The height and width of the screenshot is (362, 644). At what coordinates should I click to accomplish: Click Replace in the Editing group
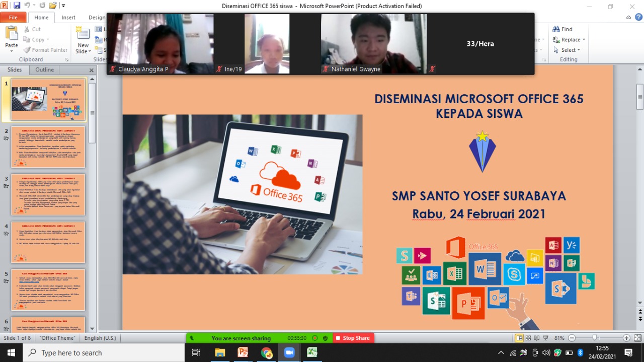tap(567, 40)
